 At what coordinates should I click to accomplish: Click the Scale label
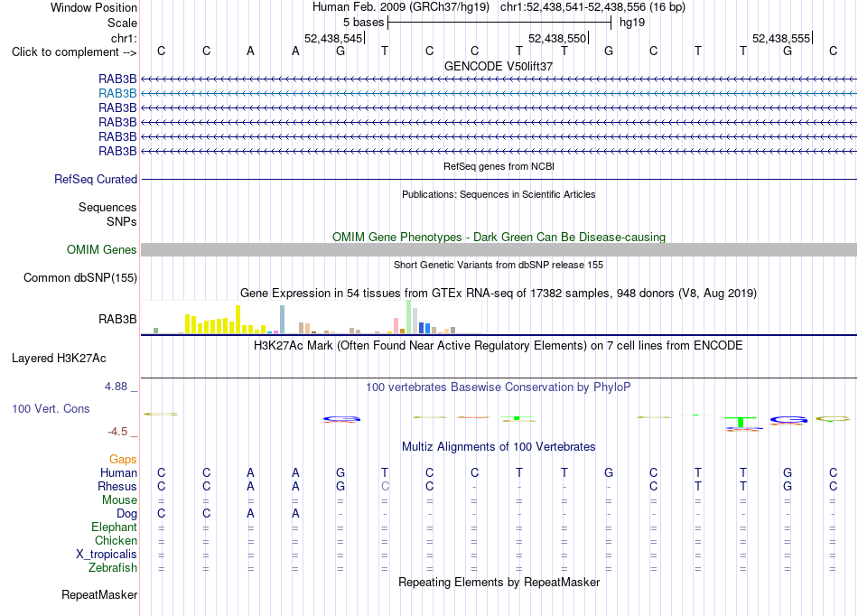(123, 23)
